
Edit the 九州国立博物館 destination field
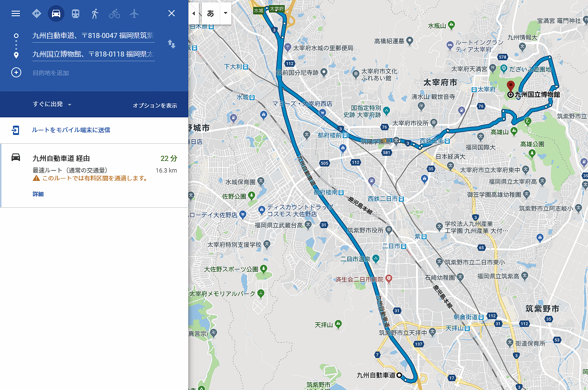pos(93,54)
